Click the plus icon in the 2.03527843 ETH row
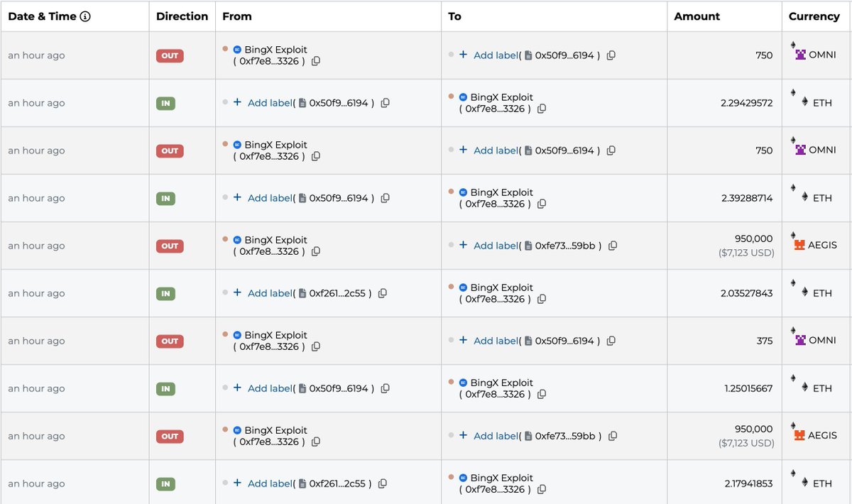 coord(237,292)
